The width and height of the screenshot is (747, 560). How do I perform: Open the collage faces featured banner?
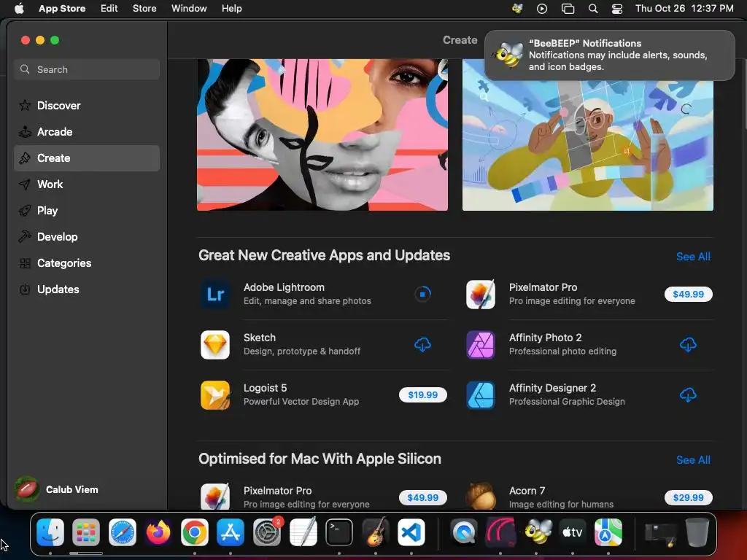coord(322,135)
